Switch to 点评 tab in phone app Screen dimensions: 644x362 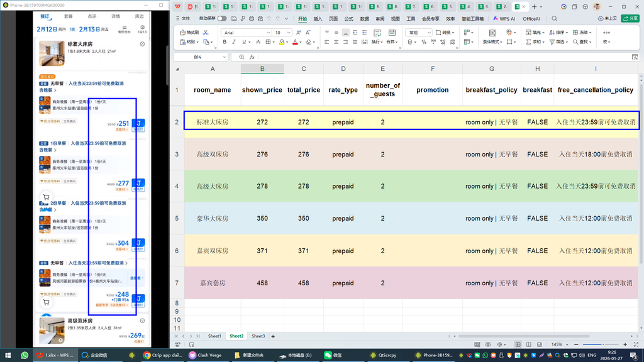[92, 16]
